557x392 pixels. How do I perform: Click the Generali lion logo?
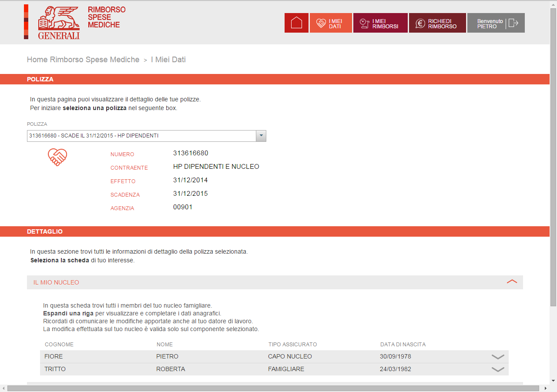point(59,22)
